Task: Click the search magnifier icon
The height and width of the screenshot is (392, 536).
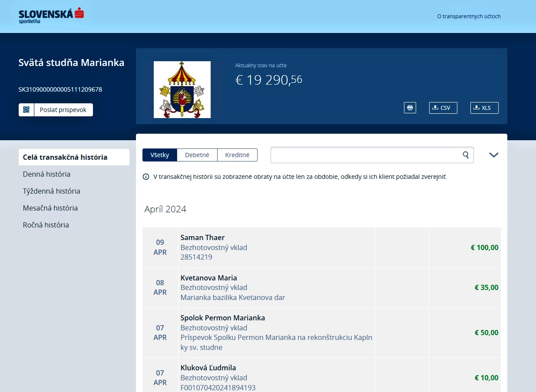Action: pos(466,155)
